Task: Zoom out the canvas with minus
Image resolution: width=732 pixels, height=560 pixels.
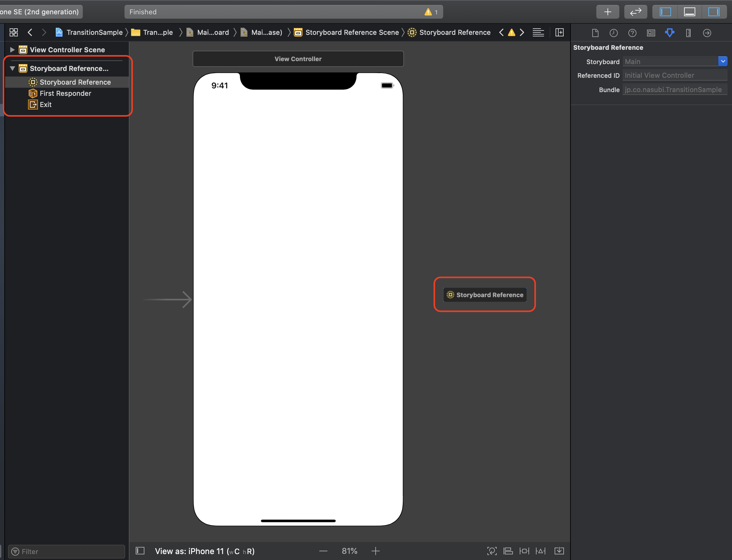Action: pos(323,551)
